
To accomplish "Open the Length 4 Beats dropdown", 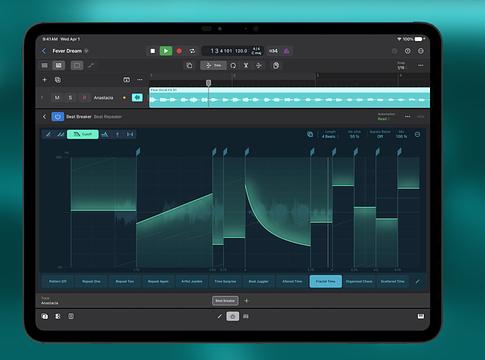I will click(x=330, y=134).
